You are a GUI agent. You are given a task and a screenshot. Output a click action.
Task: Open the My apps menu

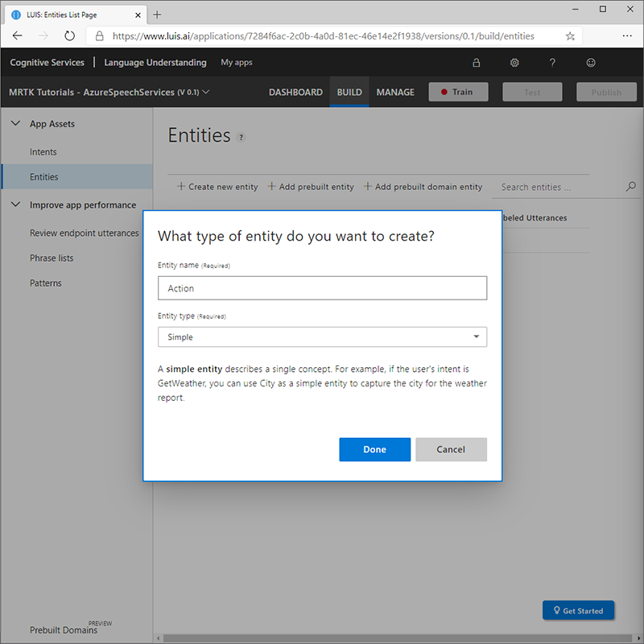(x=236, y=62)
